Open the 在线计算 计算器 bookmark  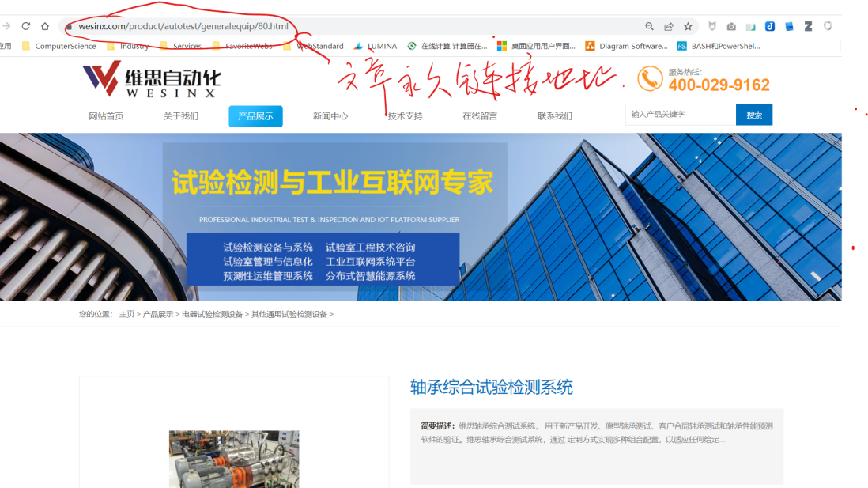[x=447, y=46]
